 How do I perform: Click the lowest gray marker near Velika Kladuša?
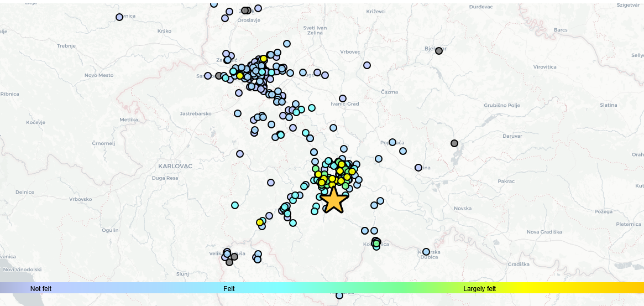click(x=229, y=262)
